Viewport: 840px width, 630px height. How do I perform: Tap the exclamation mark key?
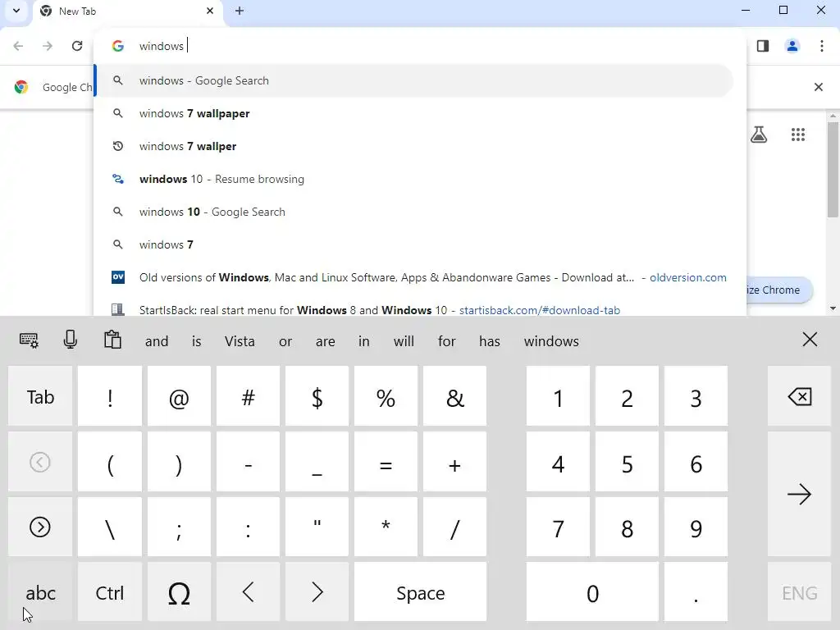pos(110,396)
